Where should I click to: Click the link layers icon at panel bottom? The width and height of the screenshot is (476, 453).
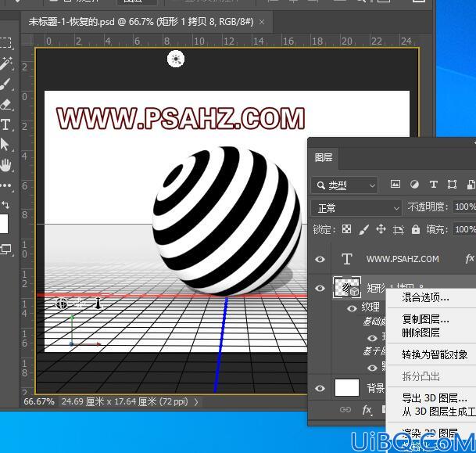345,410
